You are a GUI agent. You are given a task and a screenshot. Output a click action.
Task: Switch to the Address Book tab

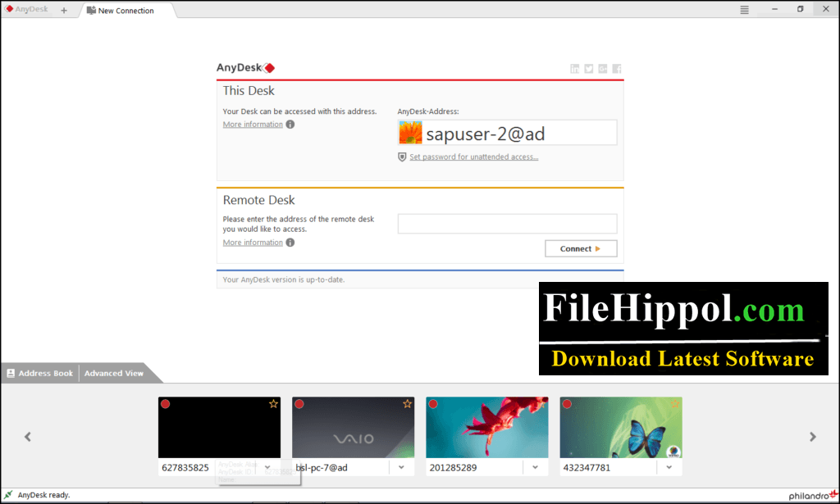point(39,373)
